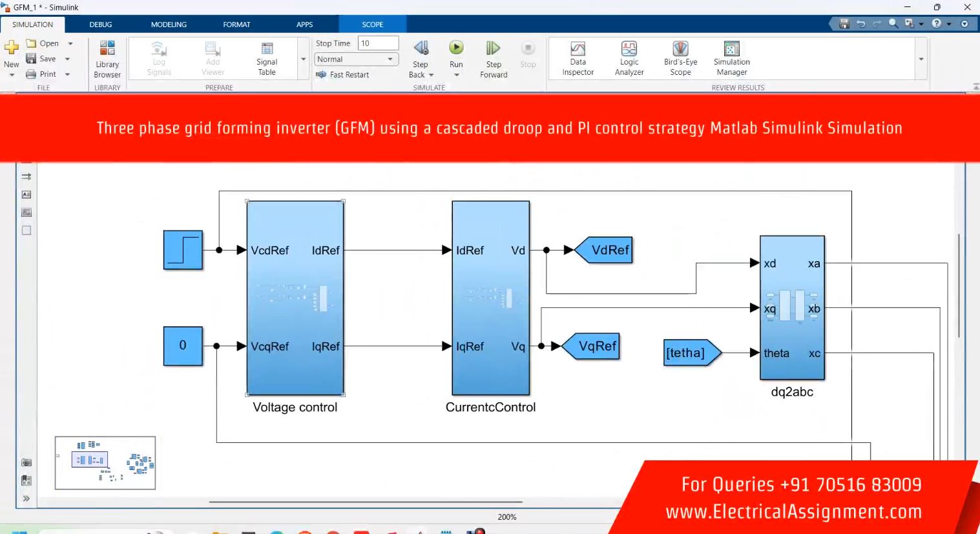The height and width of the screenshot is (534, 980).
Task: Launch the Data Inspector
Action: pos(578,58)
